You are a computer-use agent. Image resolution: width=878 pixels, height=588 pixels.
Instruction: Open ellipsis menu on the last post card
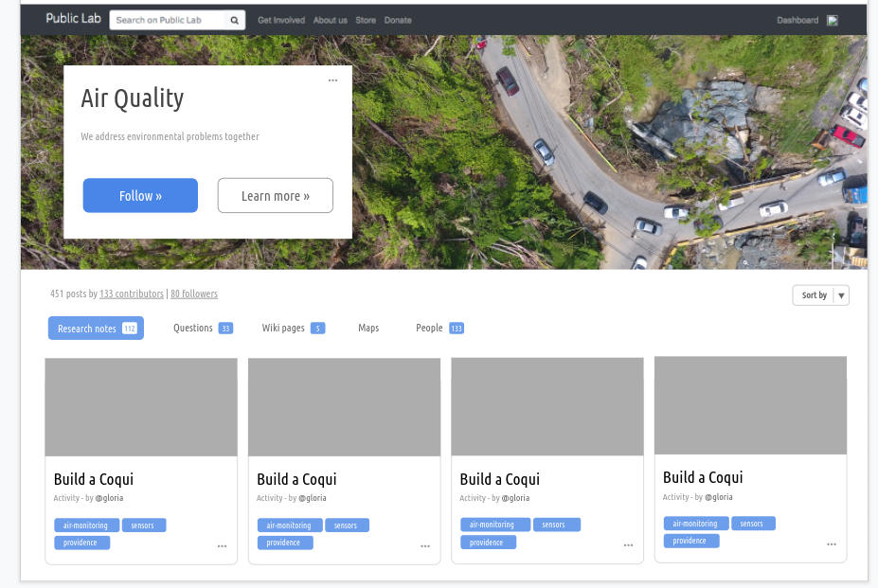point(831,543)
